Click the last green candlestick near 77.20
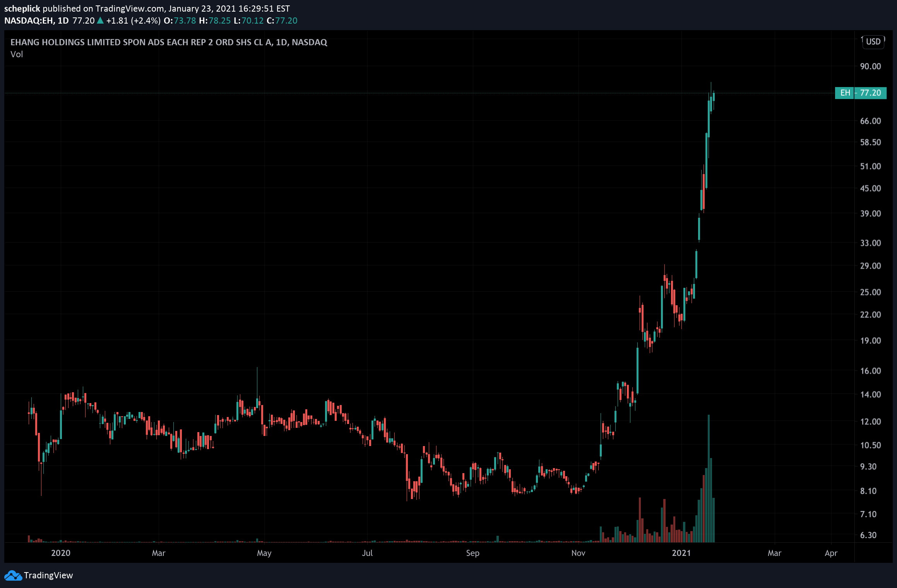Viewport: 897px width, 588px height. coord(714,96)
